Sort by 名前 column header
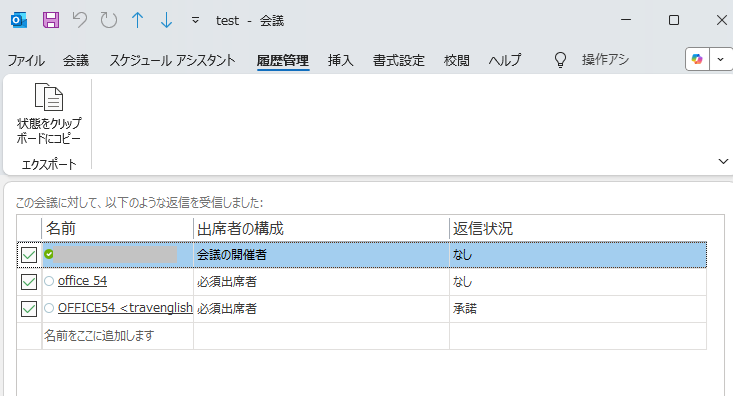The image size is (733, 396). (117, 229)
